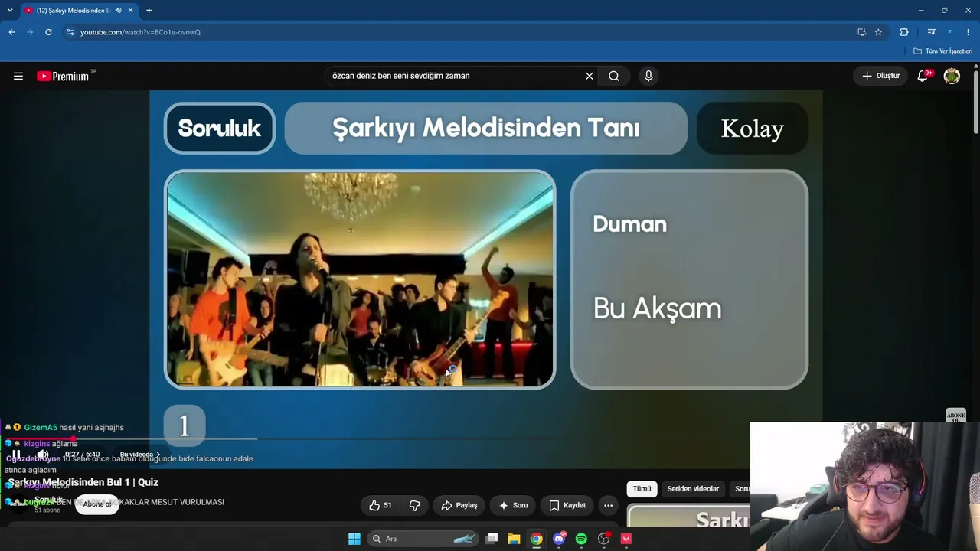Open Discord from the taskbar

[x=559, y=539]
